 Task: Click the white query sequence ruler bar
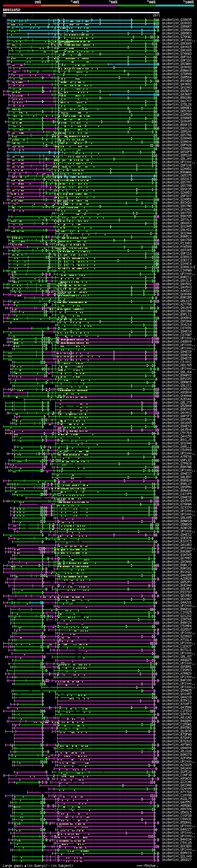coord(81,13)
